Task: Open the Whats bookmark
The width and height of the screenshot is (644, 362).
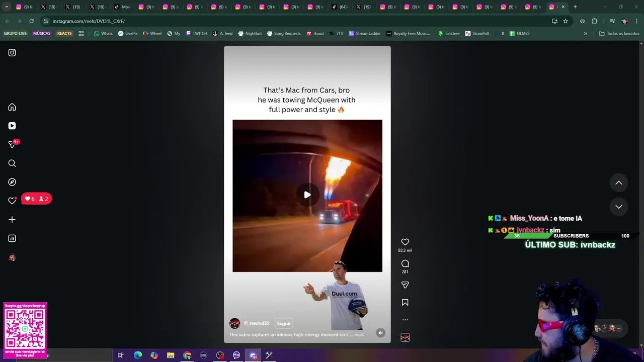Action: click(103, 34)
